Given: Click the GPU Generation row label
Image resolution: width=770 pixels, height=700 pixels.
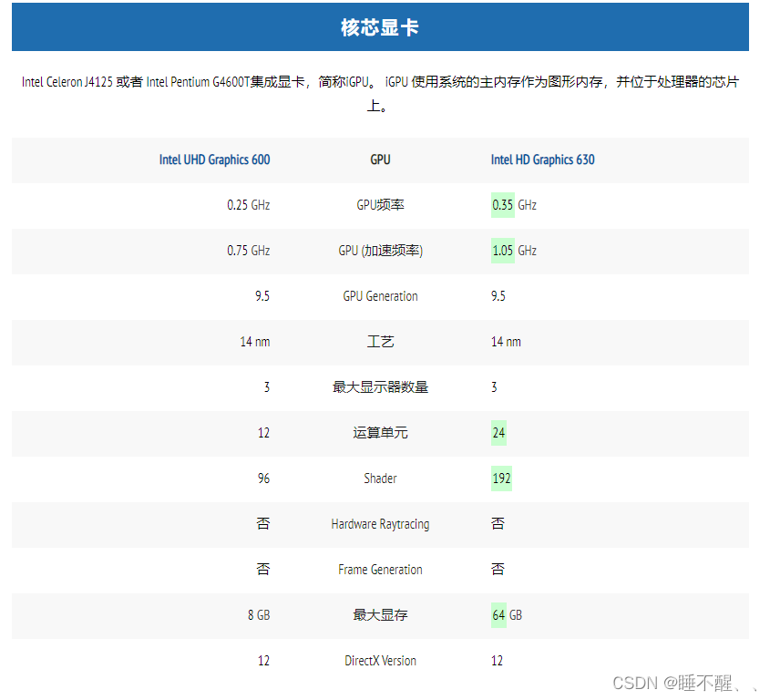Looking at the screenshot, I should [380, 296].
